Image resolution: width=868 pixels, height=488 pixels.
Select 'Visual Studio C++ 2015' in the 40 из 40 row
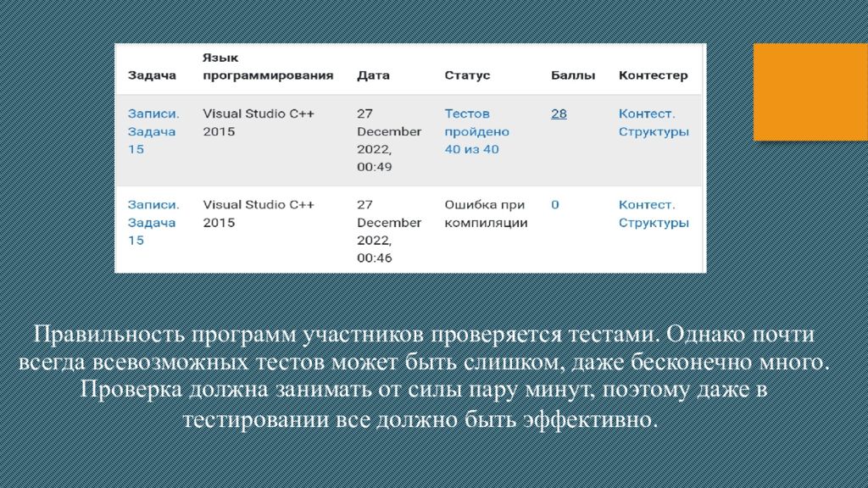259,122
